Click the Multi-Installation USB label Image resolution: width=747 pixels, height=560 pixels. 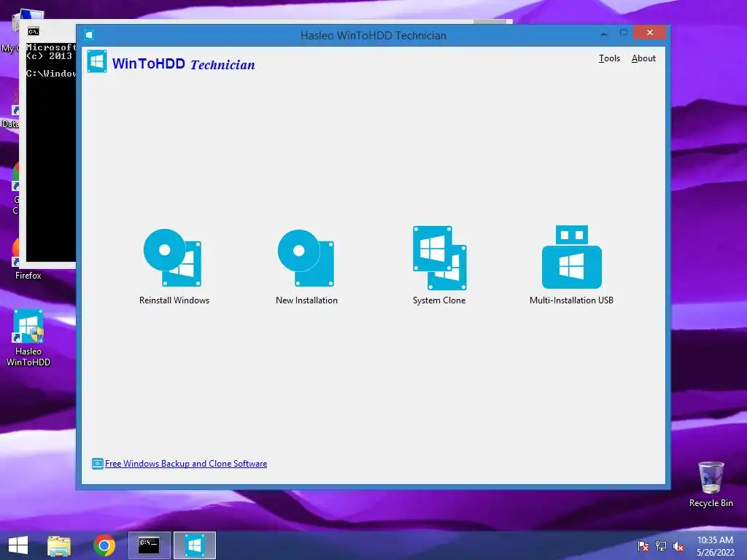[x=572, y=300]
